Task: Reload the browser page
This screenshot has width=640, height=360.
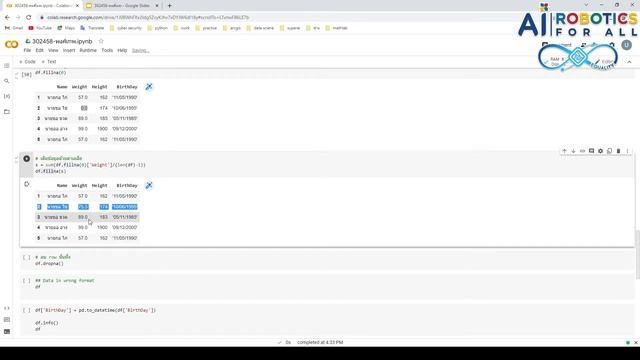Action: (29, 18)
